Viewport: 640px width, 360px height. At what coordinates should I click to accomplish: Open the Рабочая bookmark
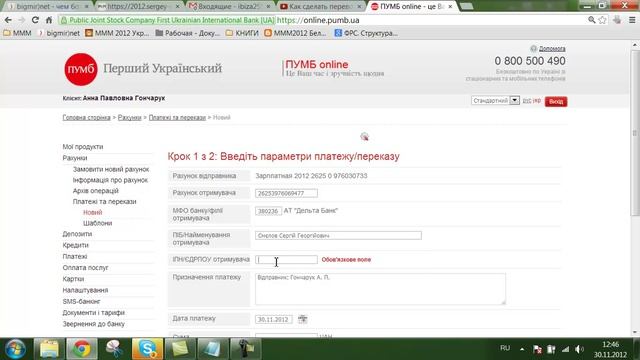click(x=188, y=33)
